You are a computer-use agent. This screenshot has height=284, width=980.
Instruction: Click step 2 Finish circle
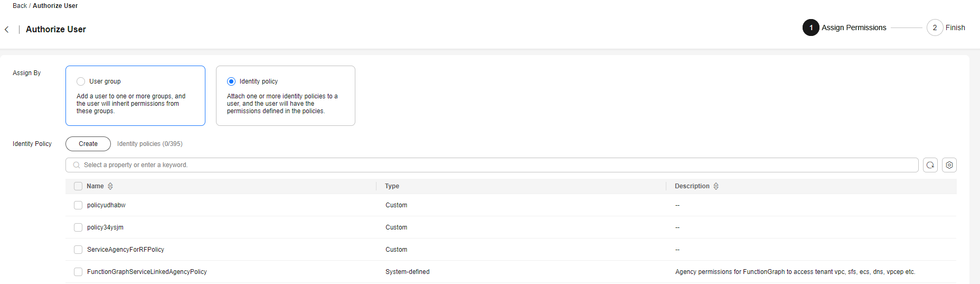(x=935, y=28)
